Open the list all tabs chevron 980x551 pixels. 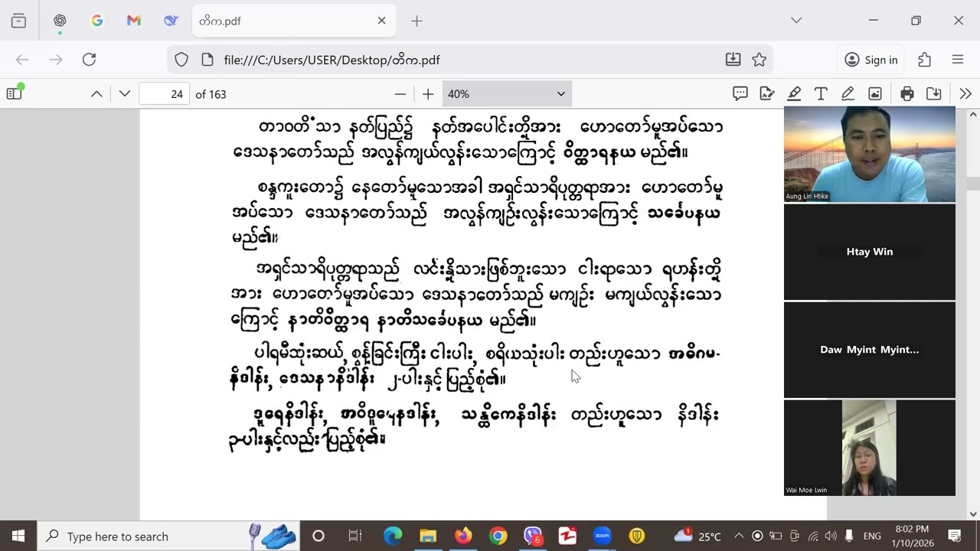[796, 21]
